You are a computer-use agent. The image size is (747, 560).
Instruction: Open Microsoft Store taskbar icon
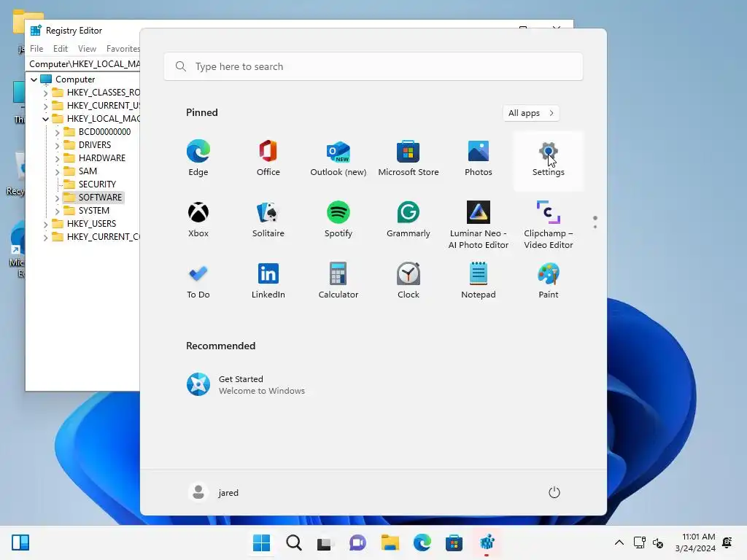pyautogui.click(x=454, y=542)
